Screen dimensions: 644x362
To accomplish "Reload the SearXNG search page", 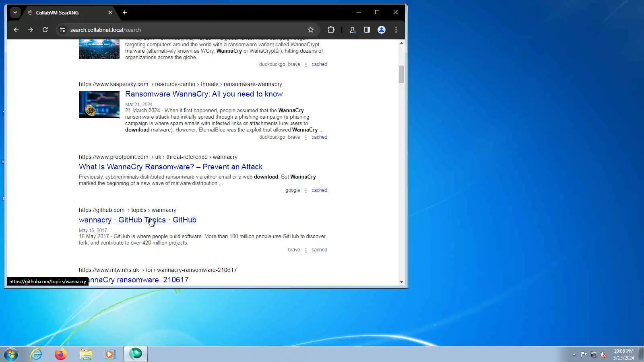I will pyautogui.click(x=45, y=30).
